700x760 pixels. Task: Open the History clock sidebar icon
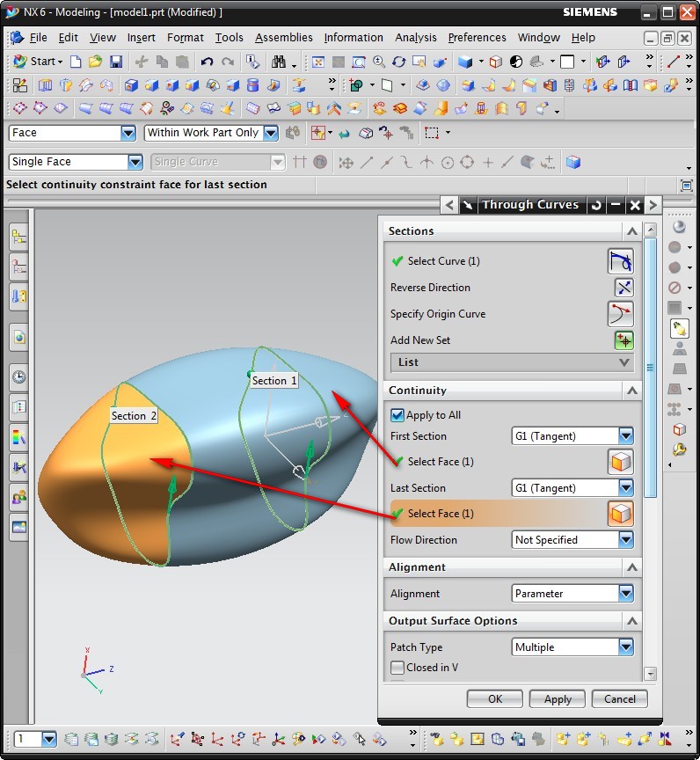point(18,377)
